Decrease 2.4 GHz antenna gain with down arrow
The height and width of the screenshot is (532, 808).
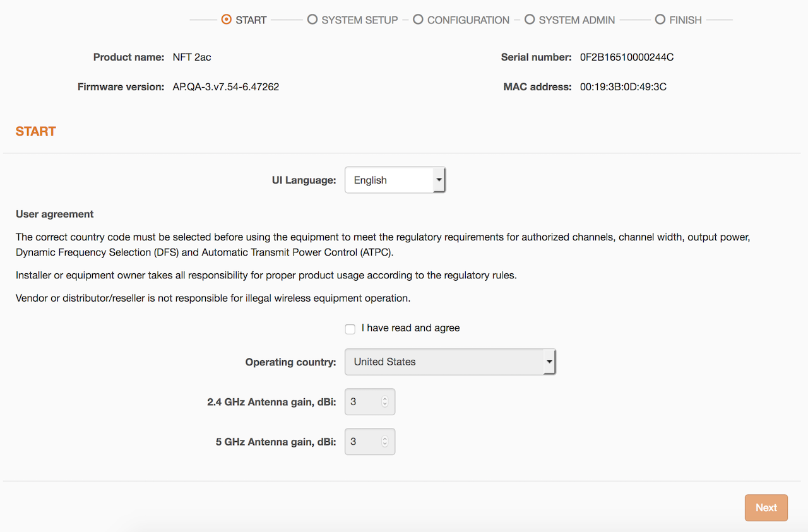click(x=384, y=405)
